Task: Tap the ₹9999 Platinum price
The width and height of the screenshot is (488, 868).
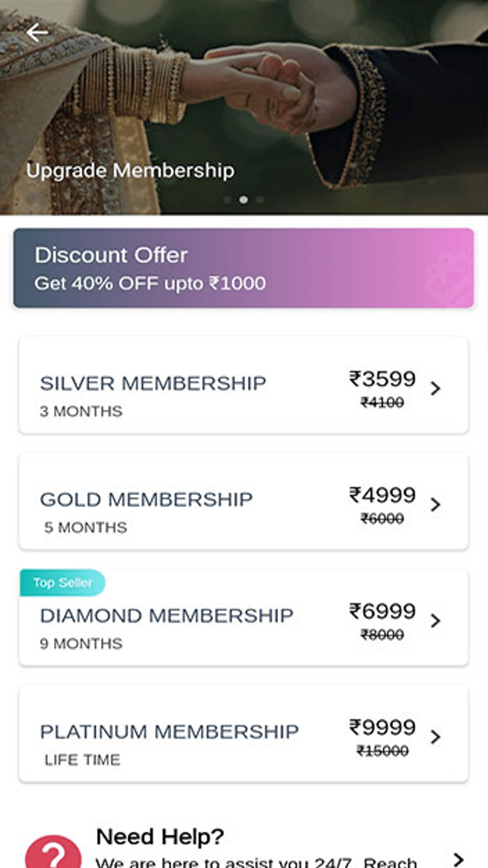Action: click(382, 727)
